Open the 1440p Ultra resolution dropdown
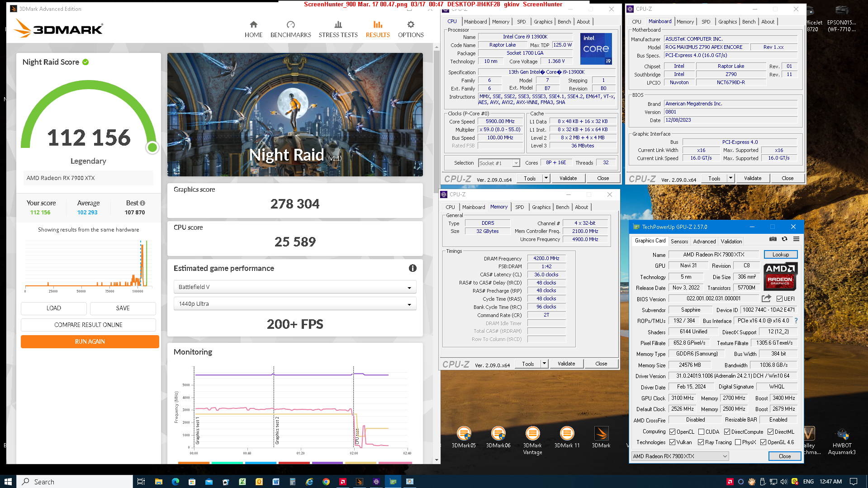The width and height of the screenshot is (868, 488). pos(295,304)
